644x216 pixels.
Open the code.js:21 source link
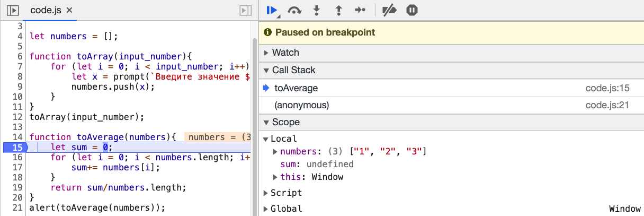point(607,105)
